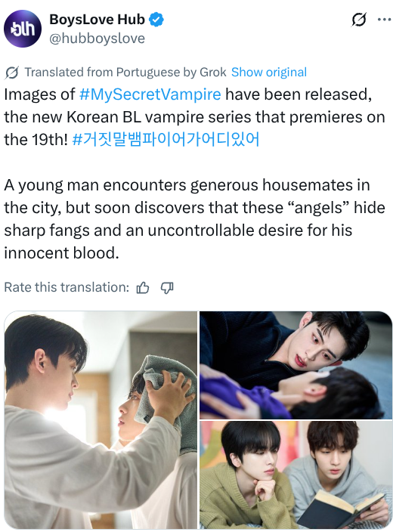393x532 pixels.
Task: Open the Korean hashtag #거짓말뱀파이어가어디있어
Action: coord(166,140)
